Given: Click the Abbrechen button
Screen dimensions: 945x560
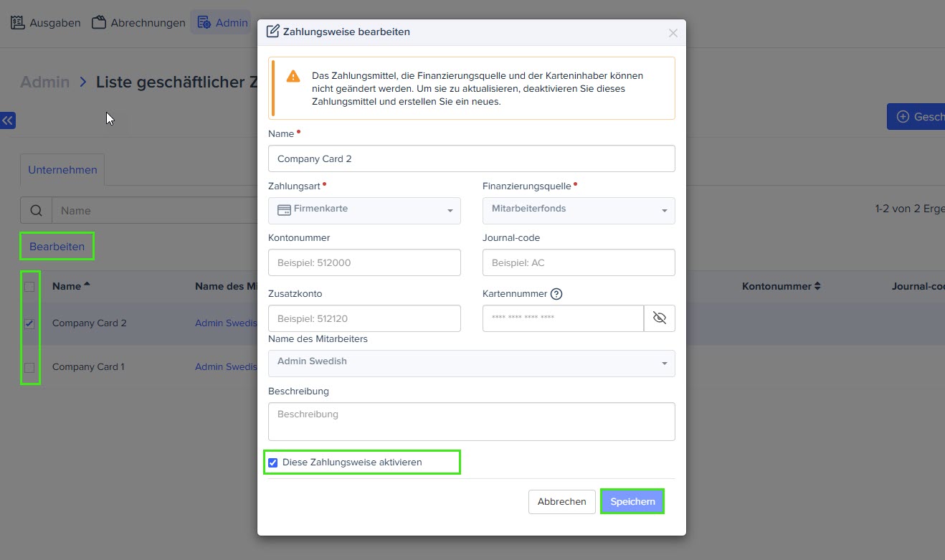Looking at the screenshot, I should 561,502.
